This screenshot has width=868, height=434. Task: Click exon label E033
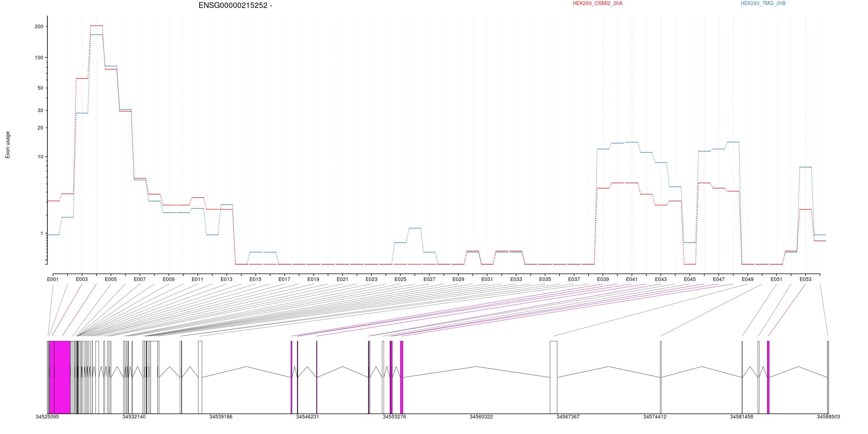(516, 279)
